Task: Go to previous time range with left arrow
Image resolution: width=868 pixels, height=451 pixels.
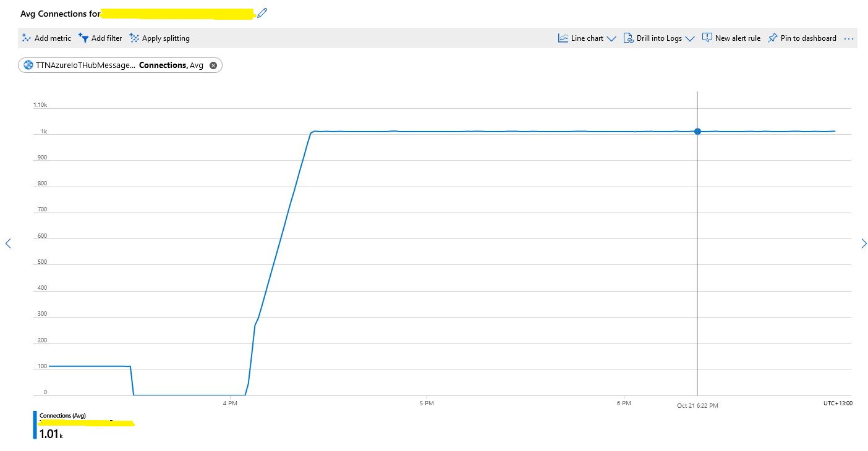Action: point(8,243)
